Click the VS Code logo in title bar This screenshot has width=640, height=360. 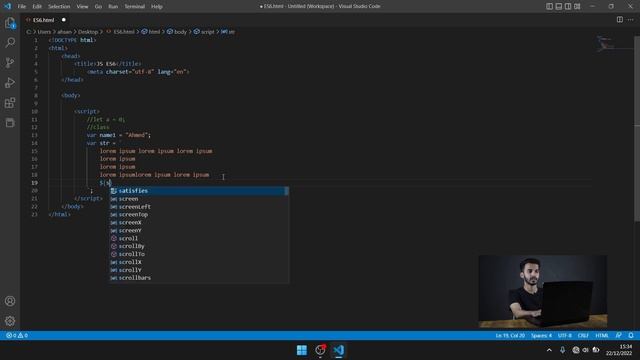pos(7,6)
